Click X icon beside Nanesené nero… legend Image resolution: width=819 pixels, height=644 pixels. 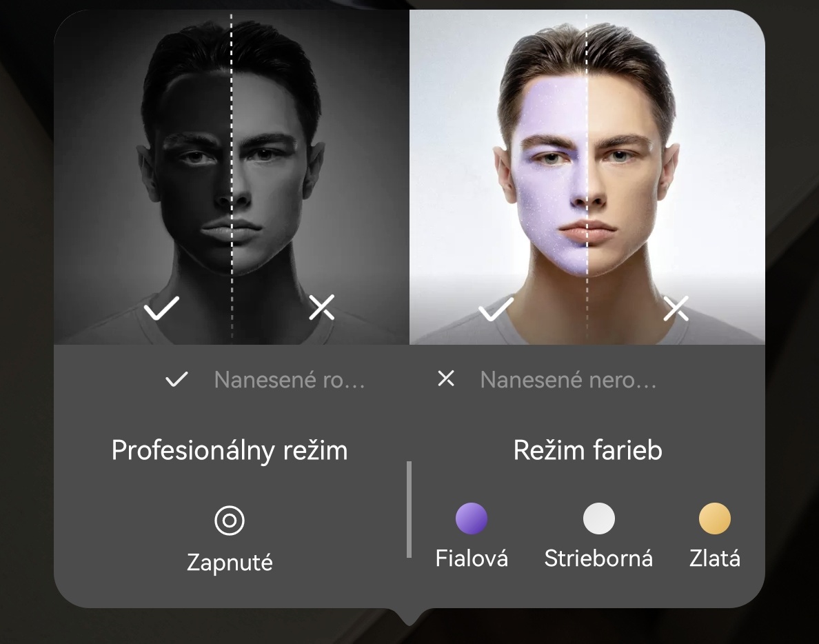pyautogui.click(x=446, y=378)
